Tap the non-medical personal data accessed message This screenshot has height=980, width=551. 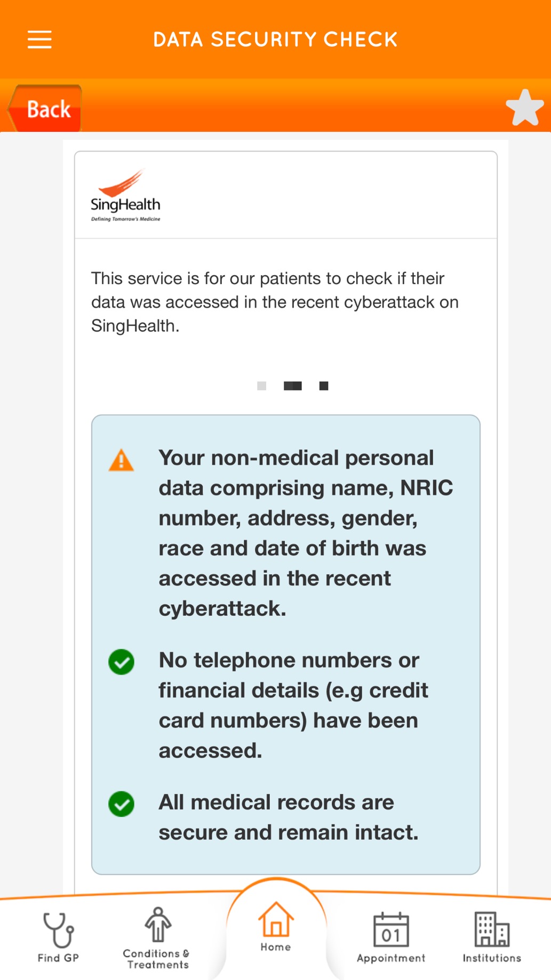point(305,533)
